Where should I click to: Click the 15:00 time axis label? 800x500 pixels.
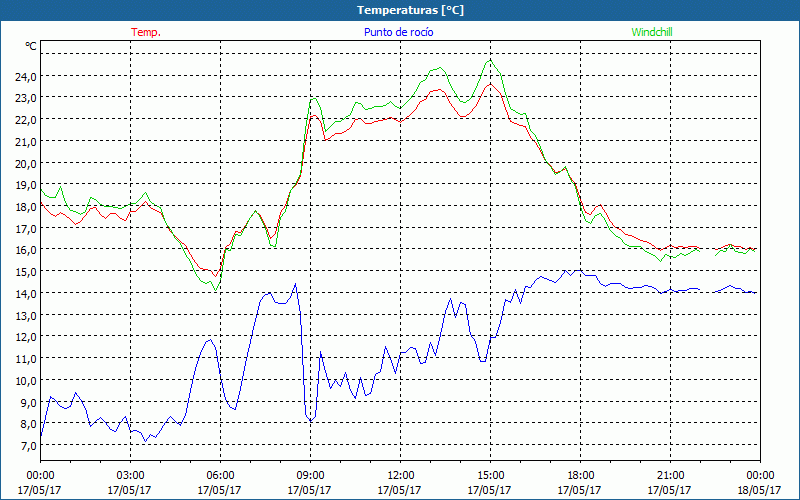(490, 476)
